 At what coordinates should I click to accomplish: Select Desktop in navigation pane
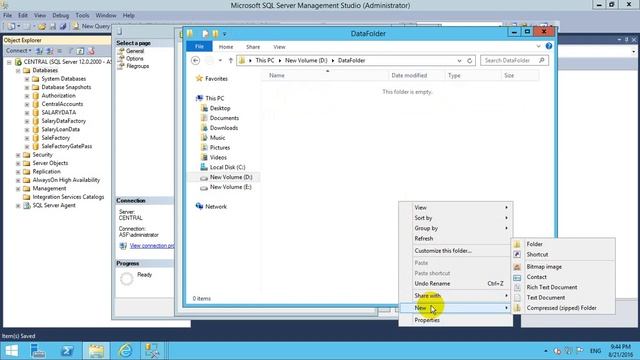point(220,108)
